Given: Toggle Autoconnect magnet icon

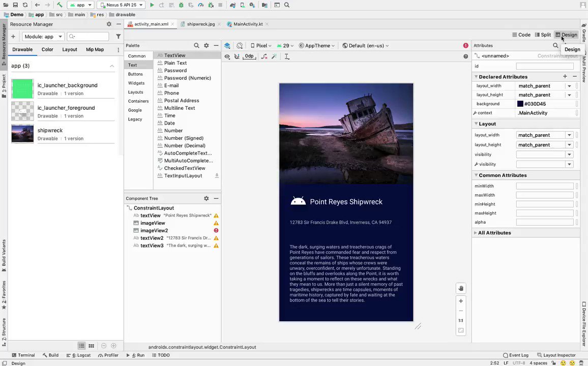Looking at the screenshot, I should pos(237,56).
